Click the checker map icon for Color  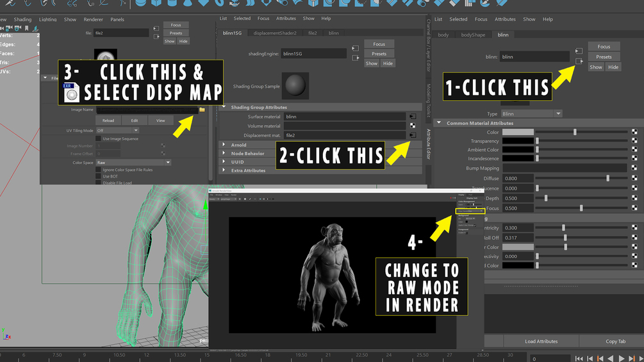634,132
